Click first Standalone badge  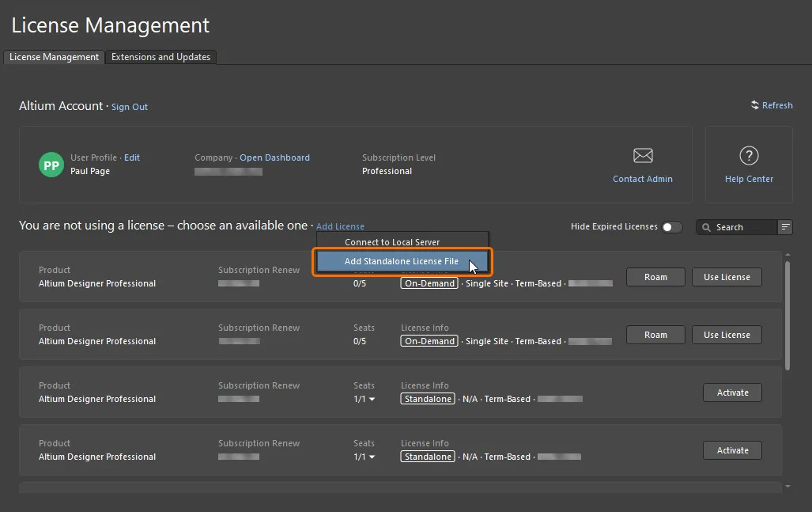tap(428, 399)
